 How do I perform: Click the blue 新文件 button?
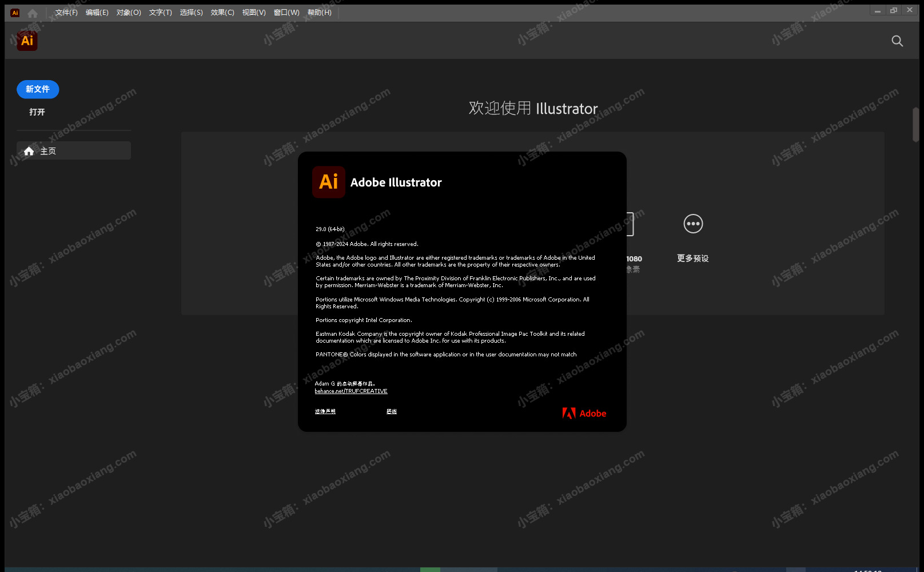point(38,89)
